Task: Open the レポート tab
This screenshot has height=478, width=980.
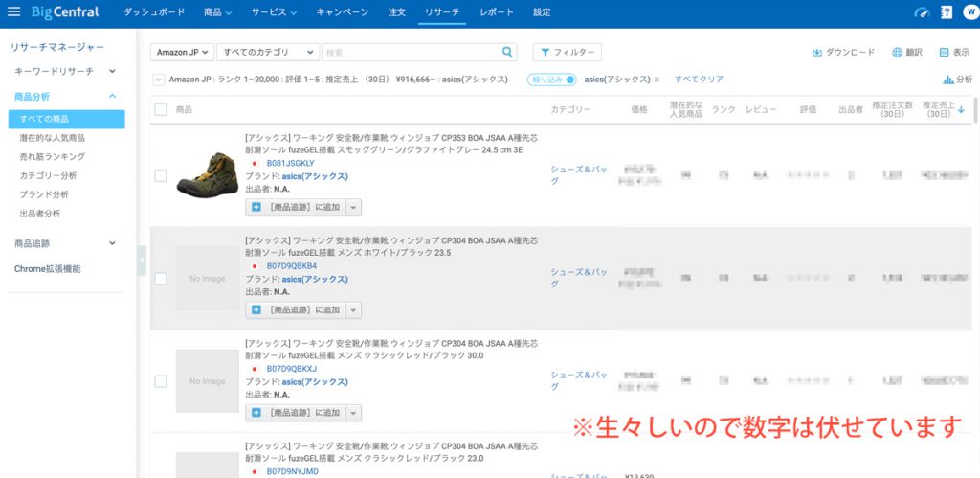Action: coord(497,12)
